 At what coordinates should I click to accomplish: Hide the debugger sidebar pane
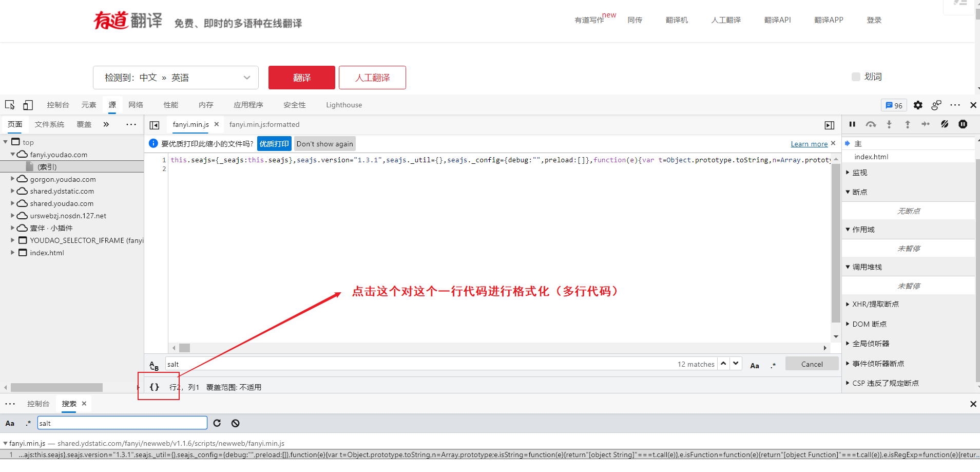[829, 125]
